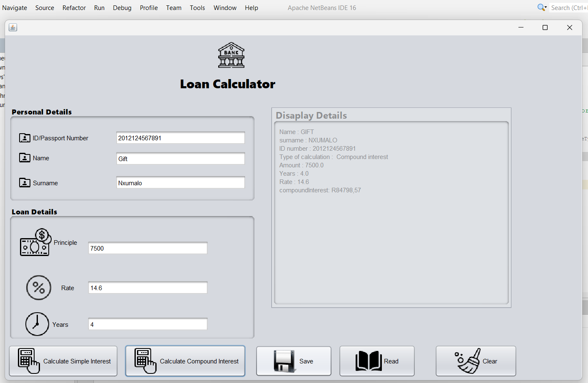Click the search box in the top right

pos(571,7)
